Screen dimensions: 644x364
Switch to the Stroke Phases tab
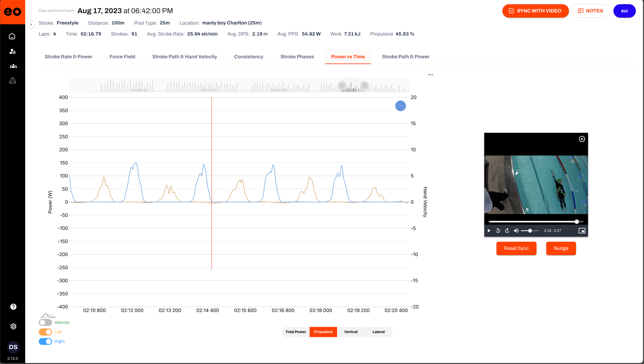coord(297,57)
